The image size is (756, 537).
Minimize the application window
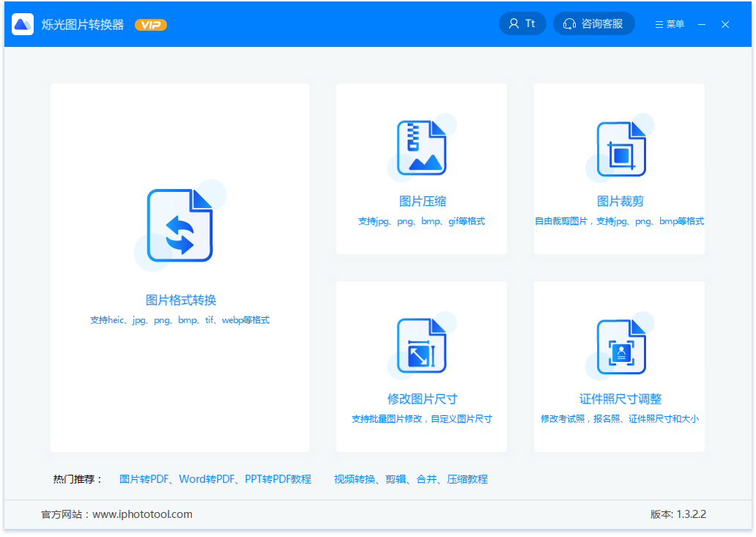tap(701, 23)
